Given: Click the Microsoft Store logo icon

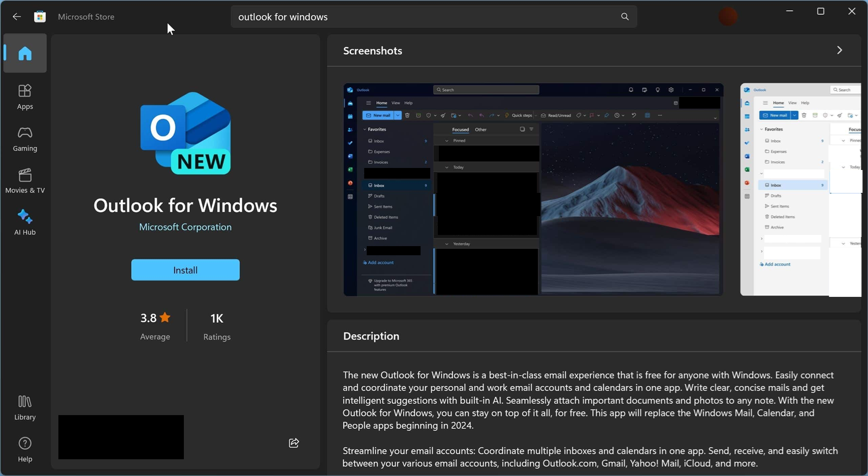Looking at the screenshot, I should [40, 17].
